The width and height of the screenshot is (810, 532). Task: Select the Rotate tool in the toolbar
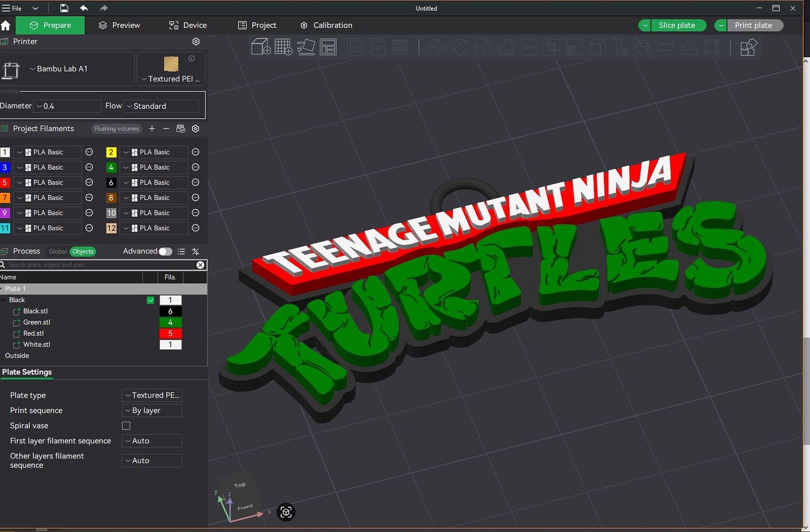pos(460,47)
